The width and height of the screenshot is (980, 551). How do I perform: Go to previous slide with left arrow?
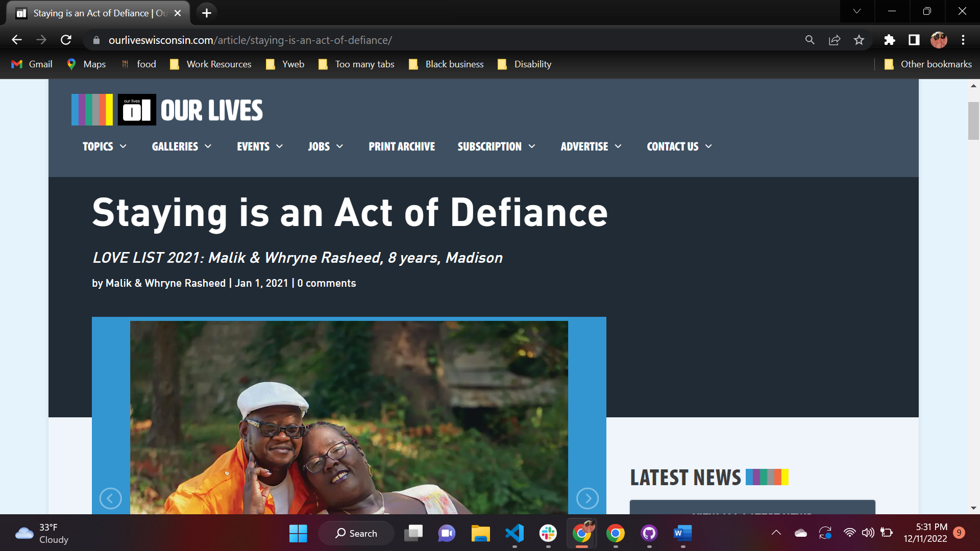coord(110,498)
